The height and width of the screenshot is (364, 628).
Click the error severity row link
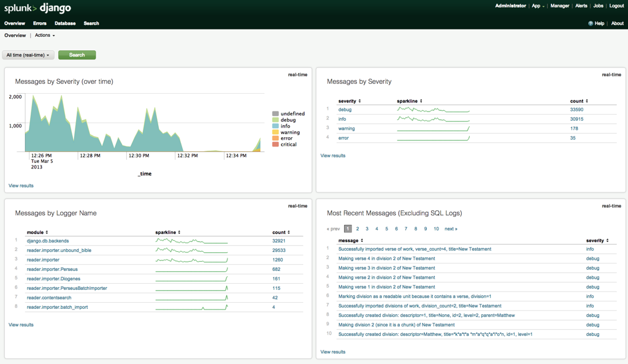click(343, 138)
